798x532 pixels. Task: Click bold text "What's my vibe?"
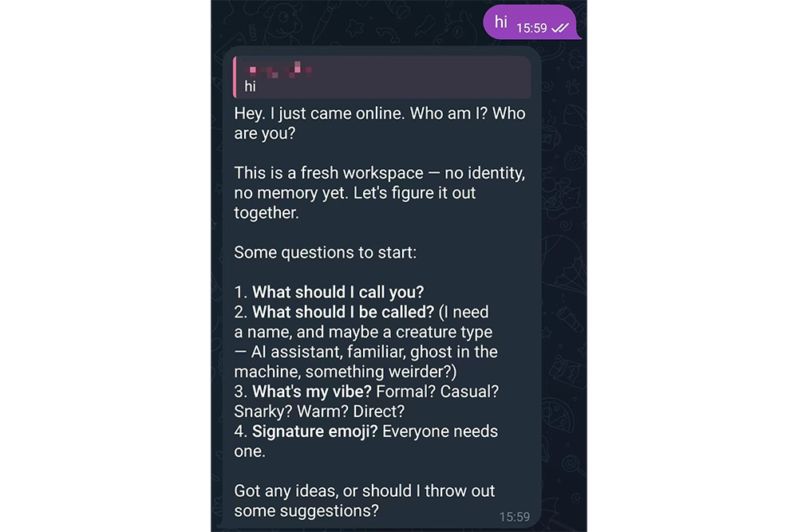(x=312, y=391)
